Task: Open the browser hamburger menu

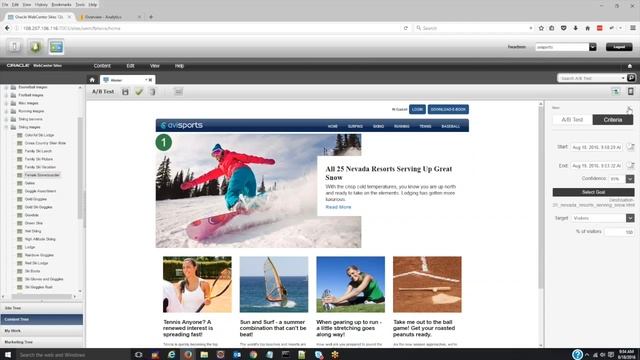Action: (x=633, y=28)
